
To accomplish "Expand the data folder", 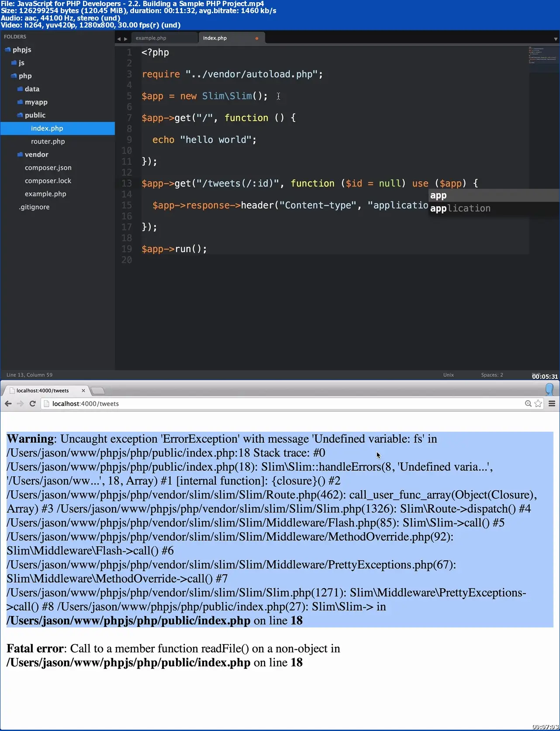I will click(x=20, y=89).
